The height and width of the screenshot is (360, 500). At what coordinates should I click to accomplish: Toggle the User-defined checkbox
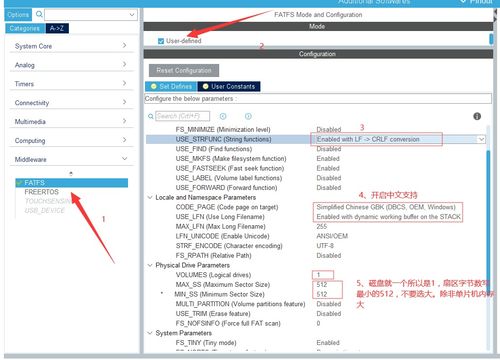point(161,41)
